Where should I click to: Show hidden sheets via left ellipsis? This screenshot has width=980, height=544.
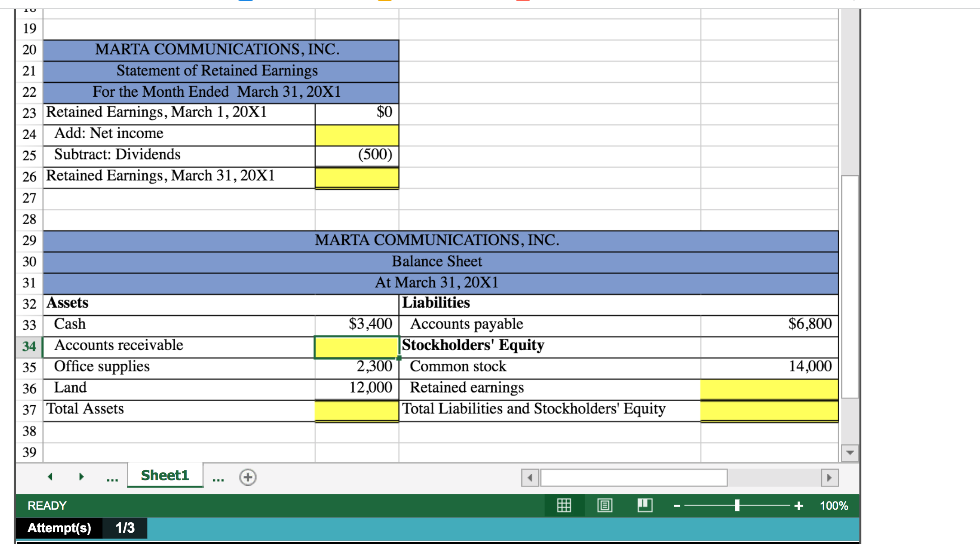click(112, 478)
